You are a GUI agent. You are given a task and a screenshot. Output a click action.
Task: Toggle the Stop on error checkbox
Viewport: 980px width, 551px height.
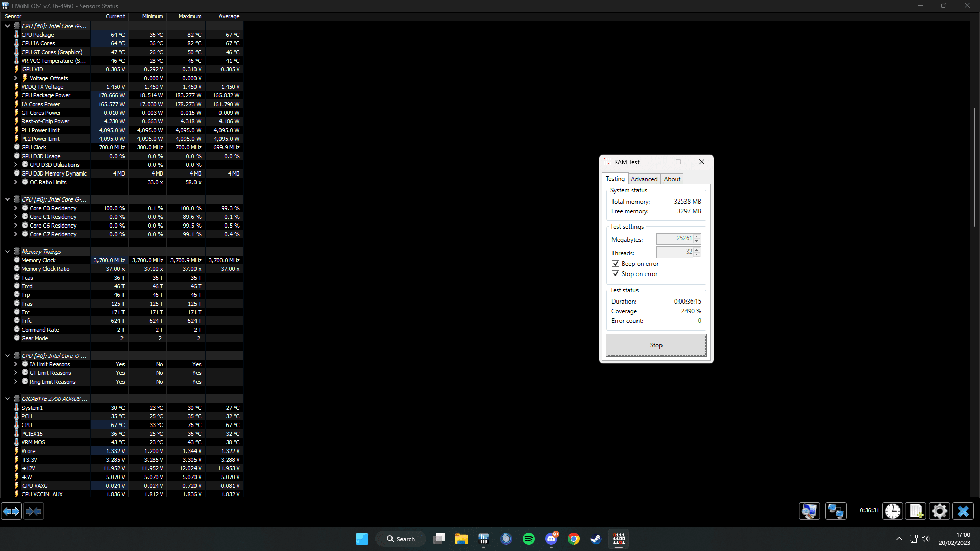616,274
